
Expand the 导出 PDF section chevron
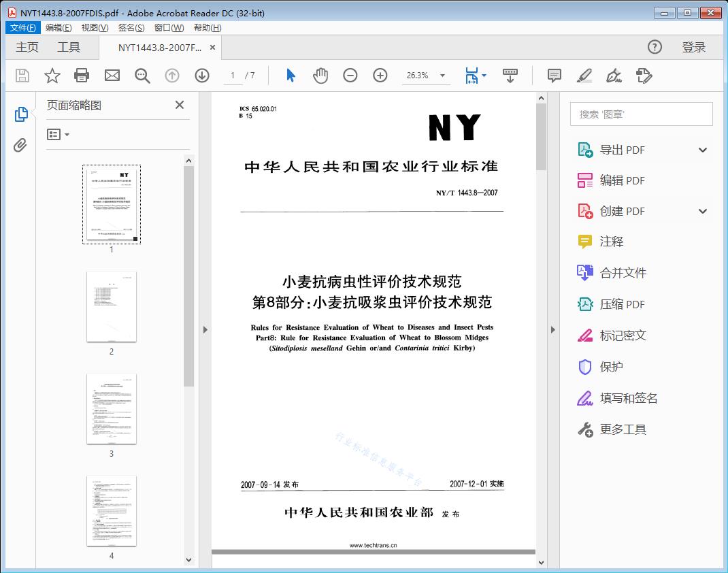point(703,150)
